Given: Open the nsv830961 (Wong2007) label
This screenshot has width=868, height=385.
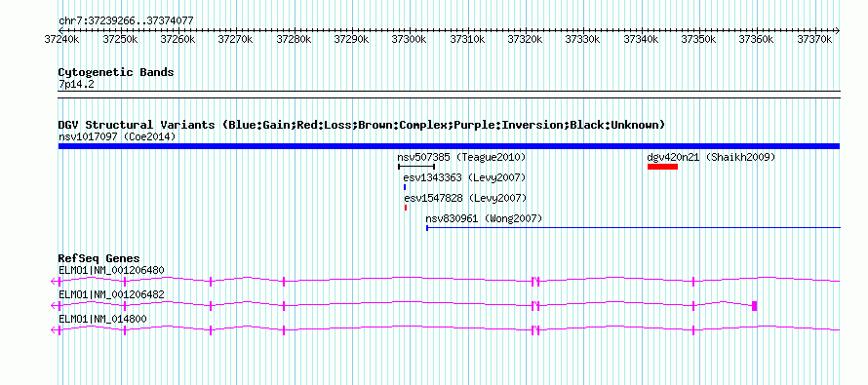Looking at the screenshot, I should pos(484,218).
